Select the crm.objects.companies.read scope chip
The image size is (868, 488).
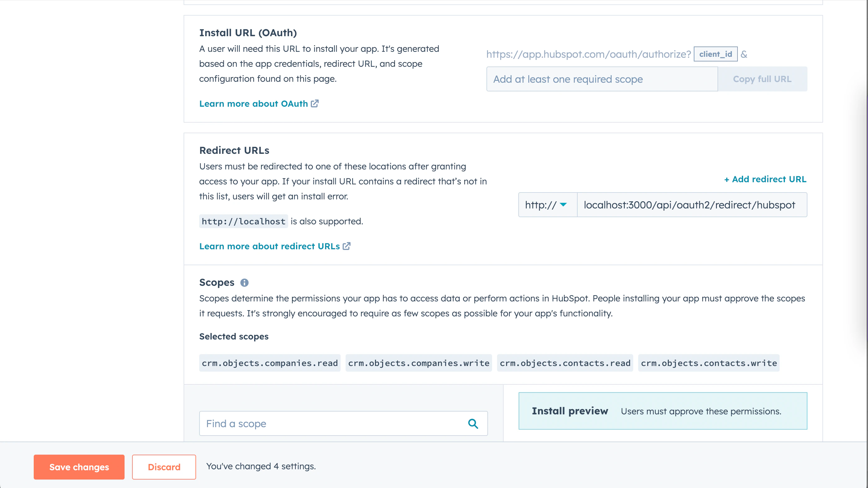click(269, 363)
